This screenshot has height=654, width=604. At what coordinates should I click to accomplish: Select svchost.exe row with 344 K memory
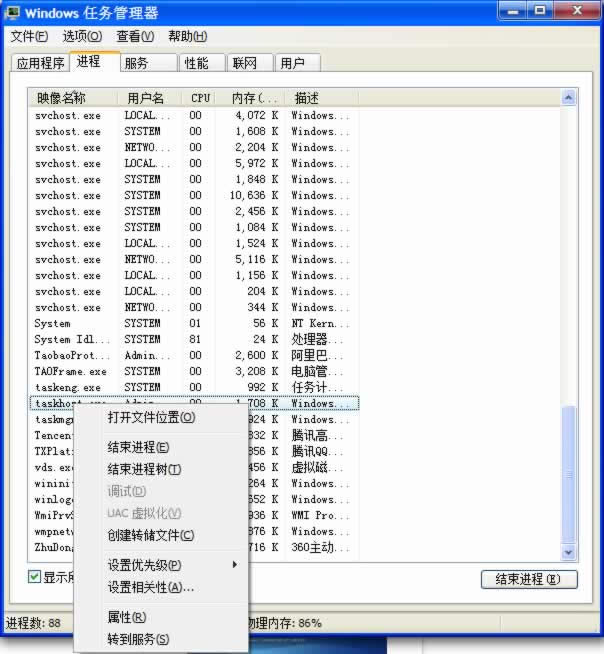(x=194, y=307)
